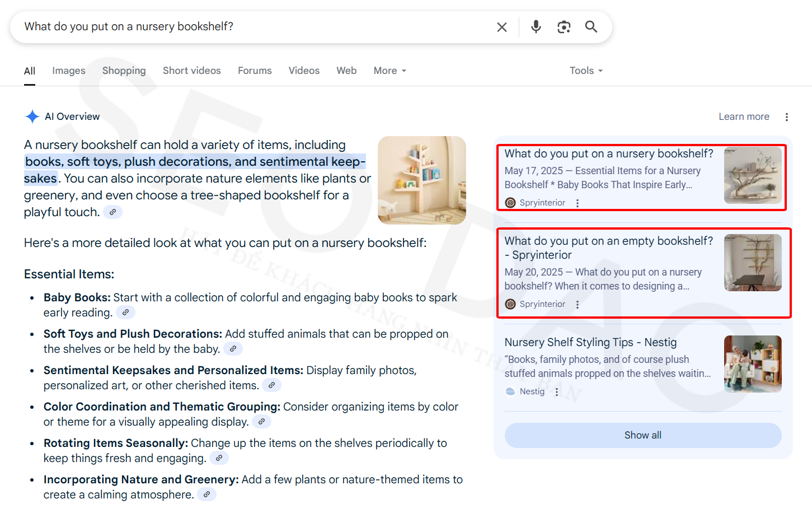Click the magnifying glass search icon
Image resolution: width=812 pixels, height=513 pixels.
pyautogui.click(x=591, y=27)
